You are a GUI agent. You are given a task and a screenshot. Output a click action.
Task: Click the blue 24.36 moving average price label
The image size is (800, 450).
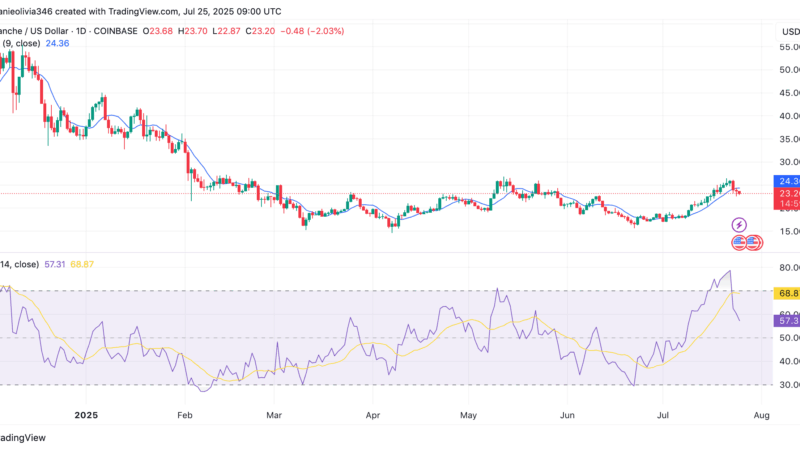(x=787, y=181)
